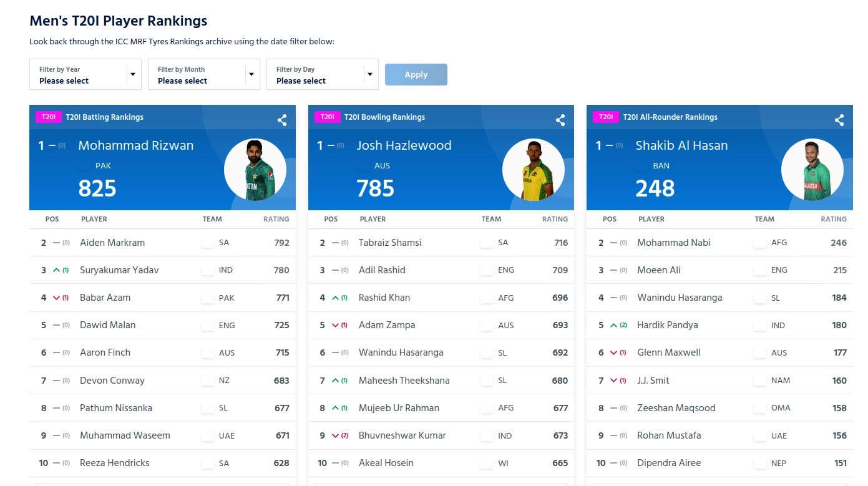Click the pink T20I badge on Batting Rankings
The height and width of the screenshot is (486, 868).
[48, 117]
